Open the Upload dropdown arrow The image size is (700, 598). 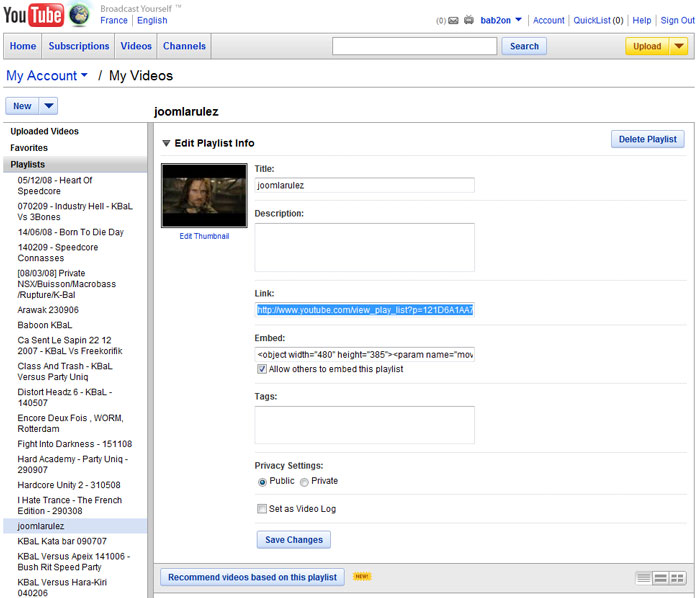pos(679,46)
